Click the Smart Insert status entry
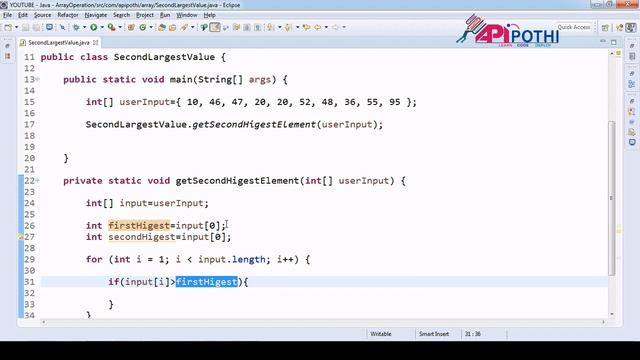Image resolution: width=640 pixels, height=360 pixels. click(434, 334)
